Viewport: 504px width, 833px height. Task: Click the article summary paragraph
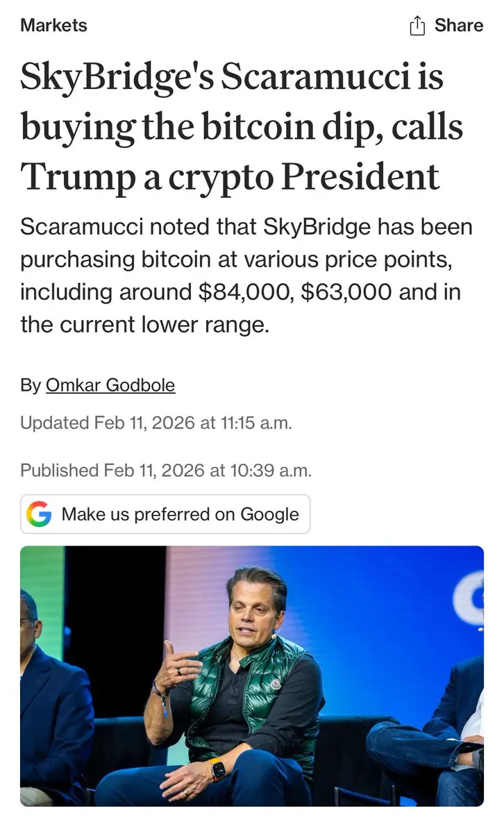(x=246, y=276)
